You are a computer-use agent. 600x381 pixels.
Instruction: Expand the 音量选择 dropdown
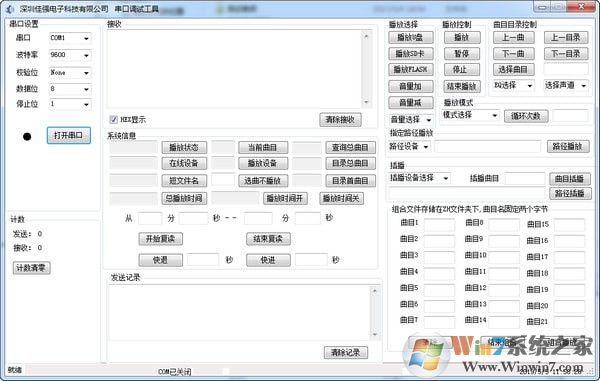(x=411, y=120)
